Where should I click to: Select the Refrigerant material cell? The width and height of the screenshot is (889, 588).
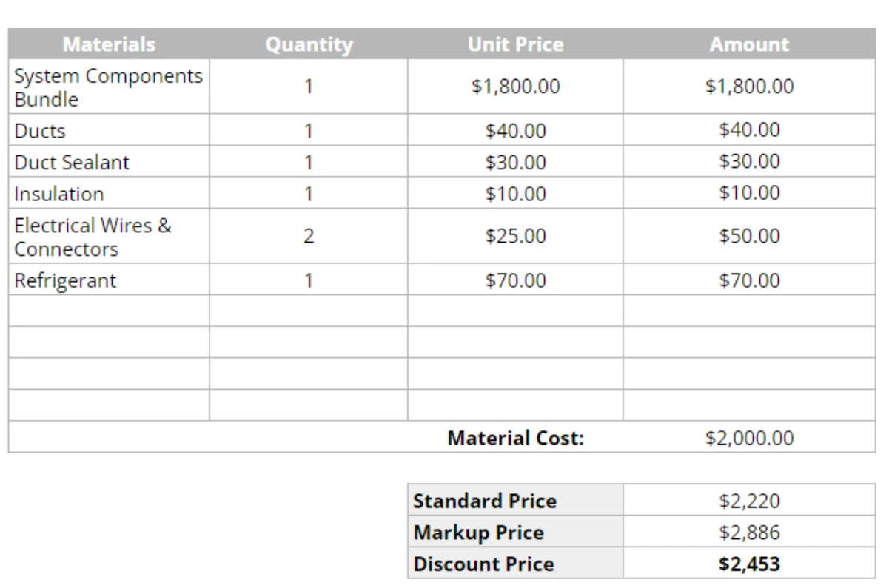(65, 281)
